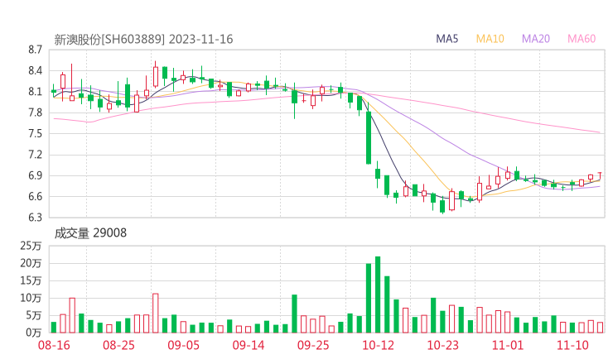Click the 0万 volume axis label

(x=33, y=333)
